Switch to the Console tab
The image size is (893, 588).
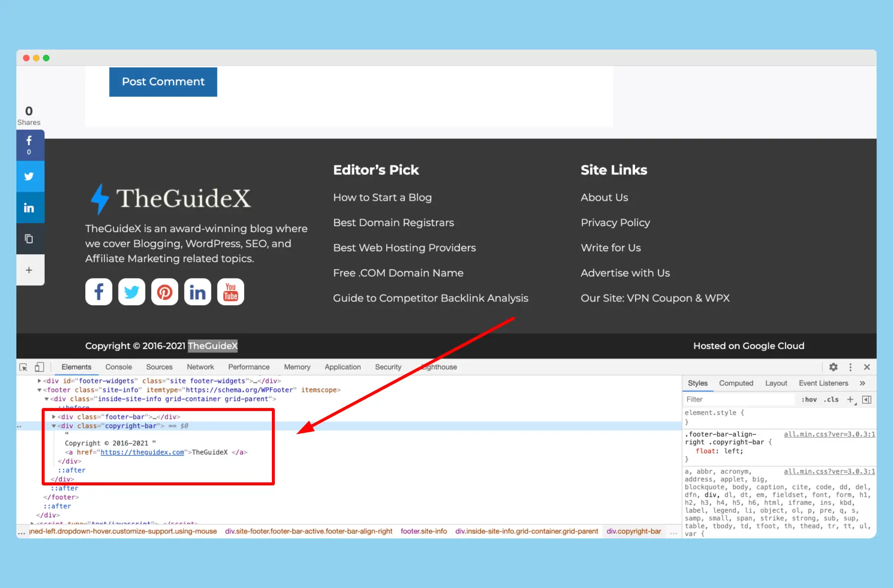118,367
